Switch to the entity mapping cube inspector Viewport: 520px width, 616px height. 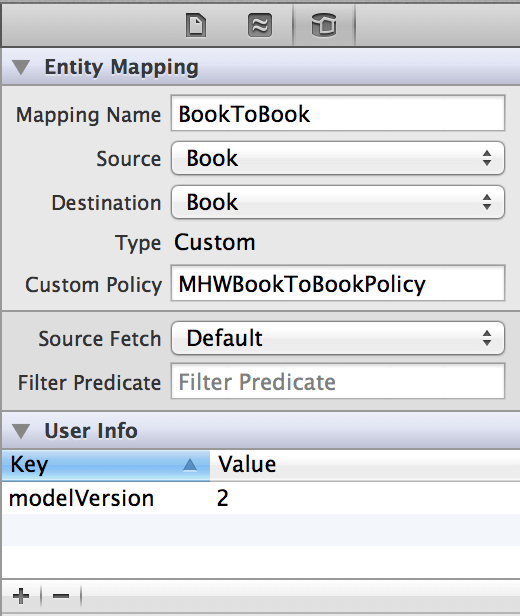pos(324,25)
